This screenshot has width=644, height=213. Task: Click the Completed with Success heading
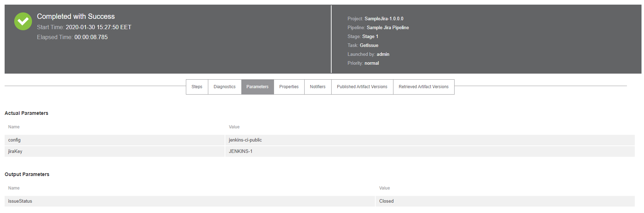(76, 16)
